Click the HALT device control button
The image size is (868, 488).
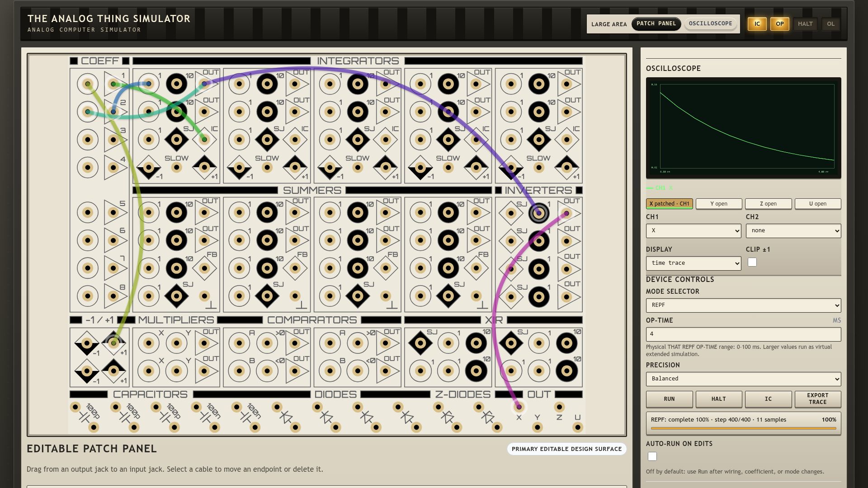pos(719,399)
